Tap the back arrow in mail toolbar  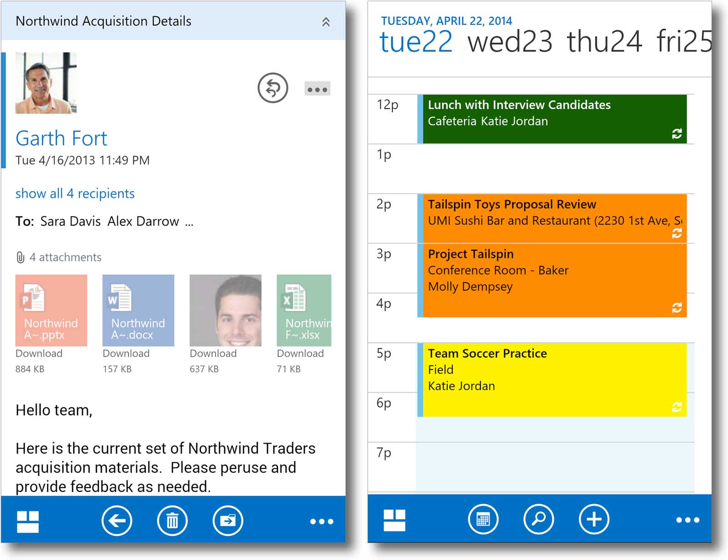(117, 520)
